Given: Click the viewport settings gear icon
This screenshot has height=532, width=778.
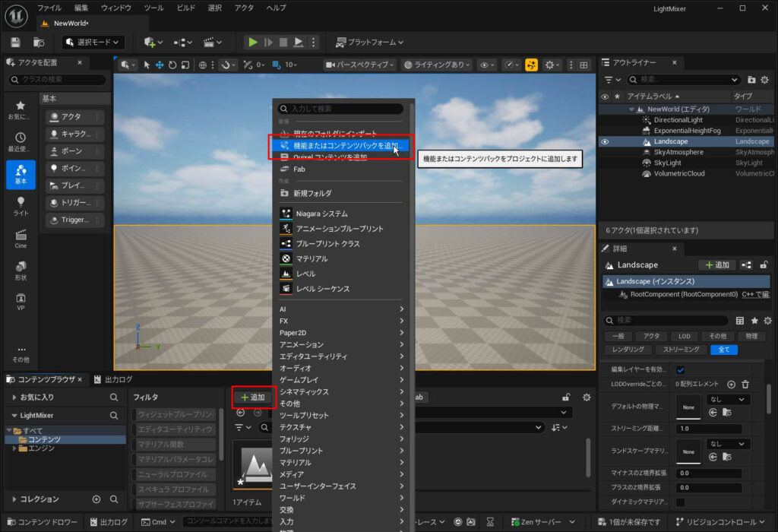Looking at the screenshot, I should (x=550, y=65).
